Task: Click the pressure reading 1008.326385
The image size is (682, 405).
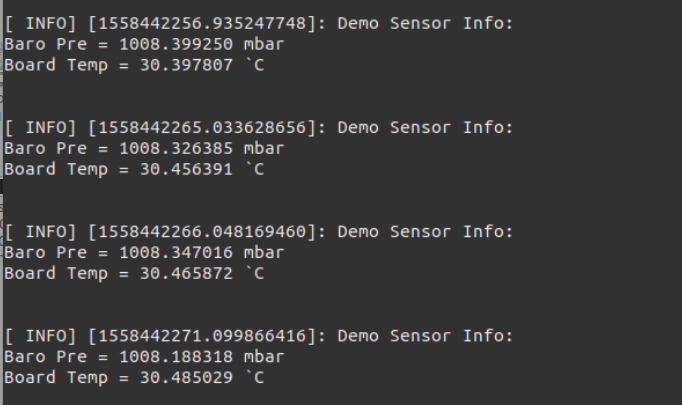Action: [x=176, y=148]
